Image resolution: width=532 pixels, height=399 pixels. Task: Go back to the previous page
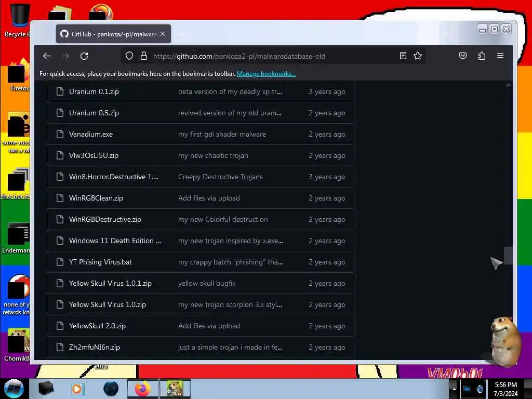pos(47,56)
